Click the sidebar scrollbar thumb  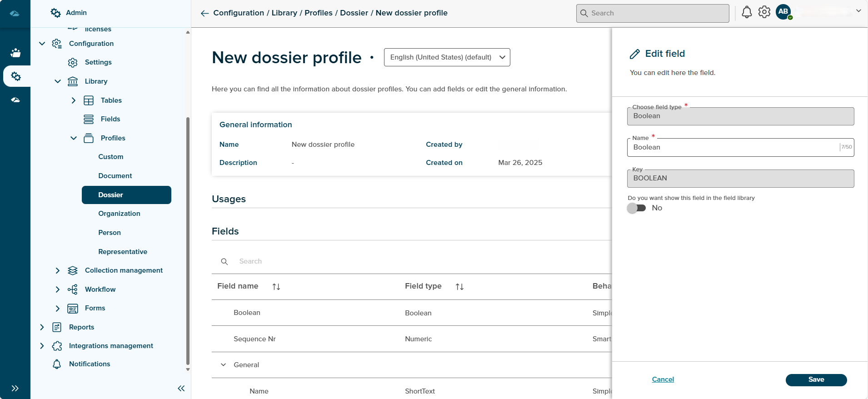tap(188, 241)
